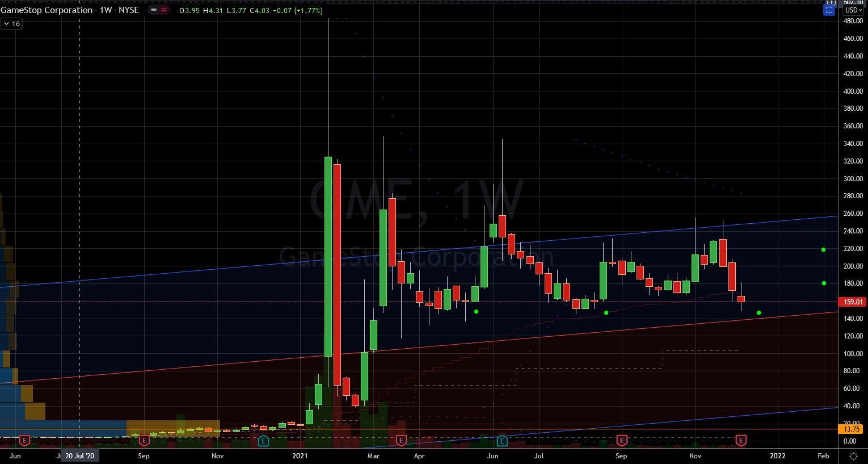Click the 60.00 price axis label
This screenshot has width=868, height=464.
point(852,388)
